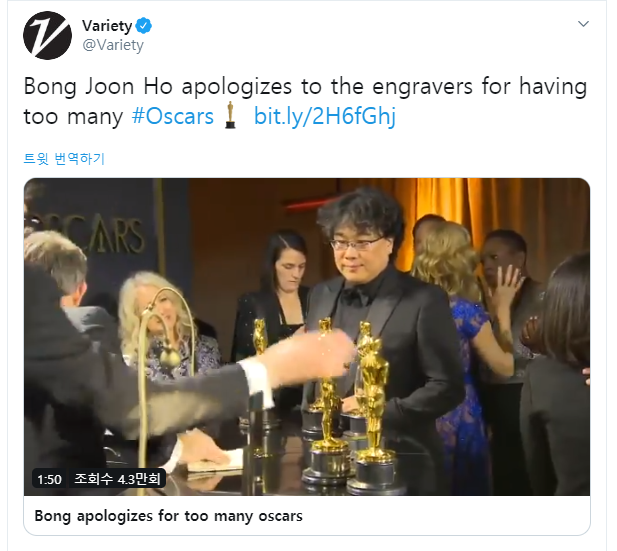Play the Bong Joon Ho video thumbnail
The width and height of the screenshot is (617, 551).
[307, 337]
